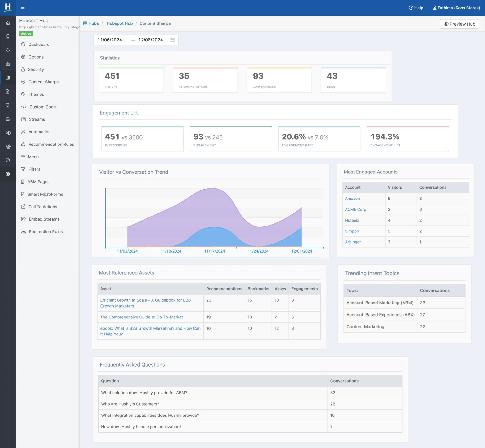Click the stacked cubes icon in rail
Viewport: 485px width, 448px height.
(8, 64)
